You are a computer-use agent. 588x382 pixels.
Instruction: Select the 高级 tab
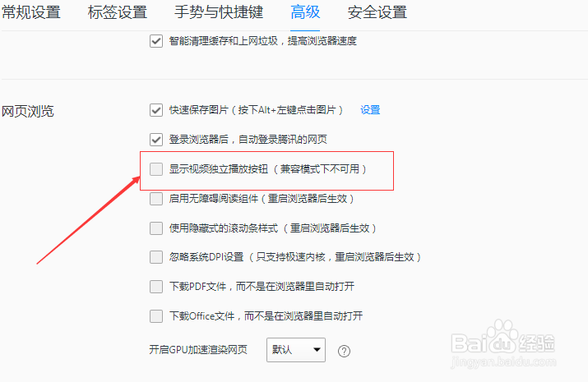click(x=305, y=12)
